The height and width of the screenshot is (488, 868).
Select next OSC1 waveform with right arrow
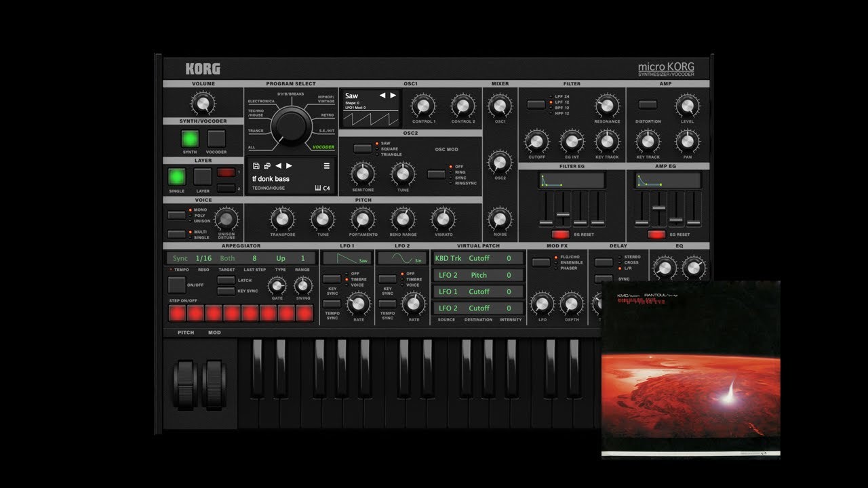(x=393, y=96)
